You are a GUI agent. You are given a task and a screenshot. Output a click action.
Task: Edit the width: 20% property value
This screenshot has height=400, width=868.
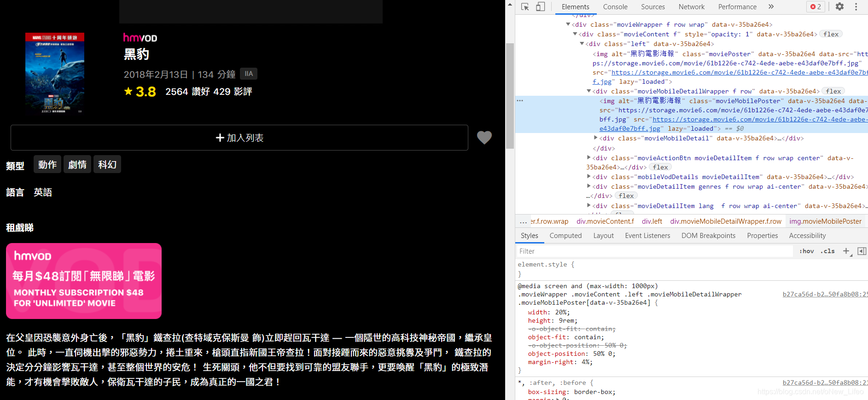tap(560, 312)
